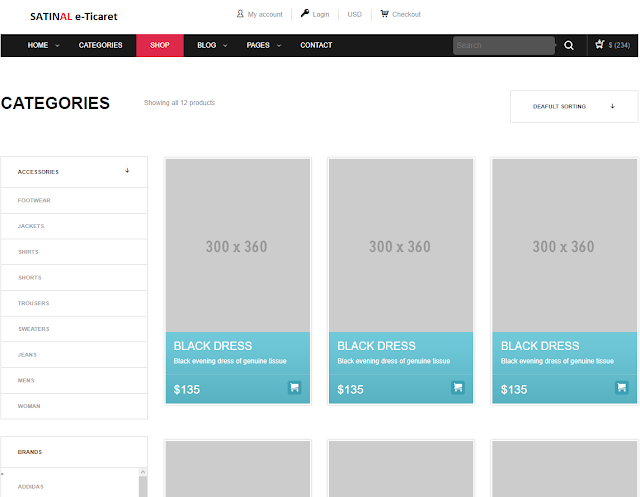Open first Black Dress product image
Image resolution: width=640 pixels, height=497 pixels.
click(x=237, y=245)
